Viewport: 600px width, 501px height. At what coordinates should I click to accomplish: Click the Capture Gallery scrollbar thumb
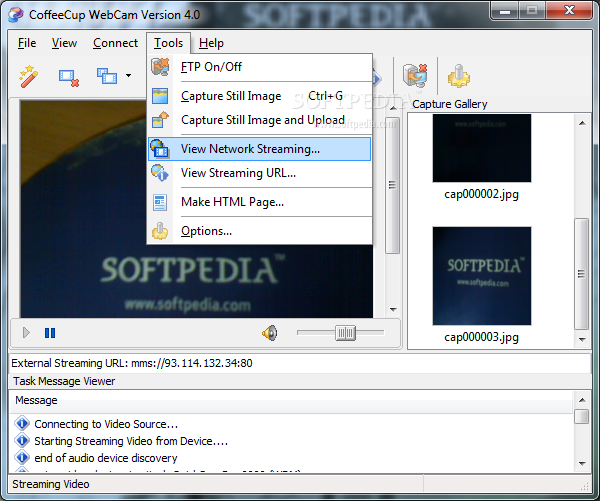[582, 274]
